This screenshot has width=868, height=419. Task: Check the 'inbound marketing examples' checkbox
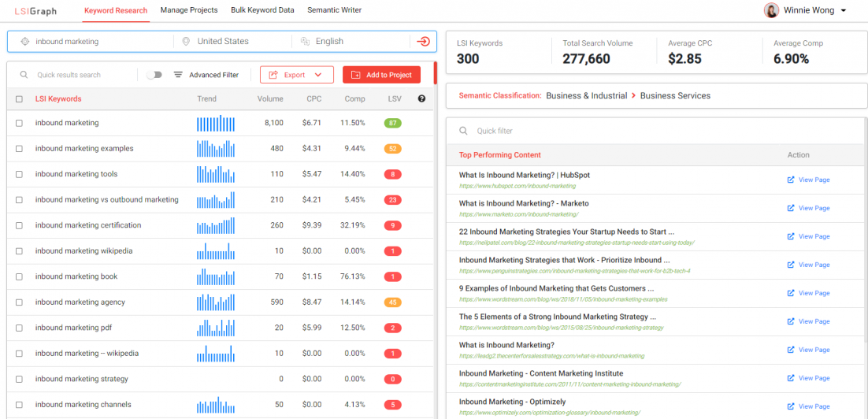pos(20,148)
